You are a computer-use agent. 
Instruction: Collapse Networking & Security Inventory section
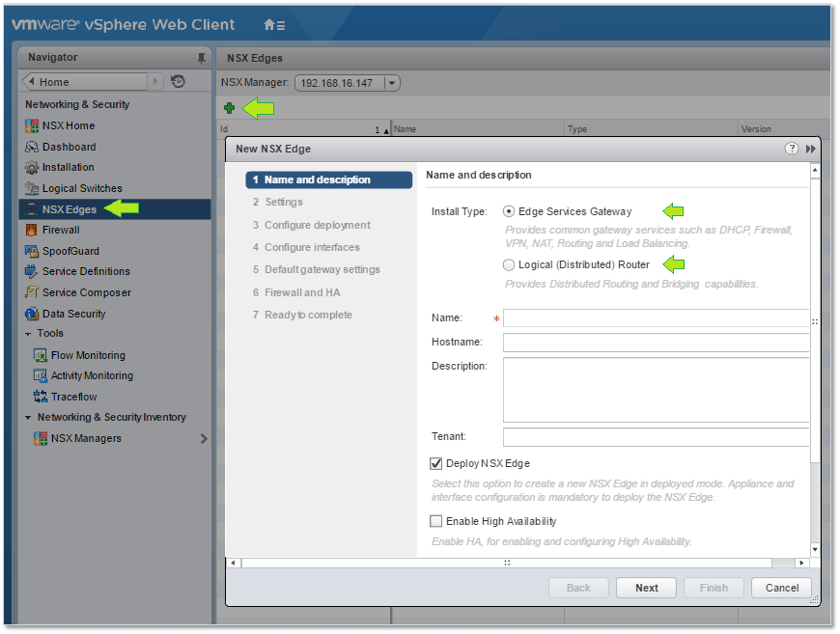28,418
